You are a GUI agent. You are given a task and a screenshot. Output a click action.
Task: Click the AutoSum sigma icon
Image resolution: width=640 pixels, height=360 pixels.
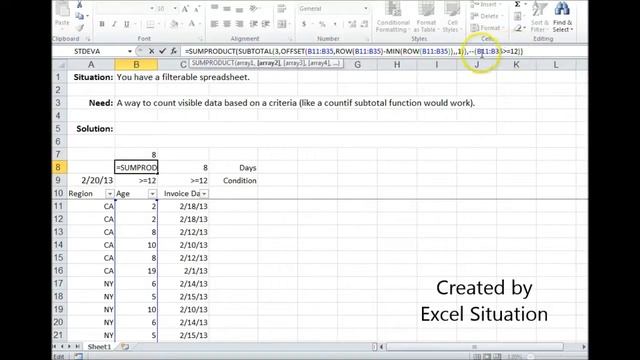click(517, 4)
